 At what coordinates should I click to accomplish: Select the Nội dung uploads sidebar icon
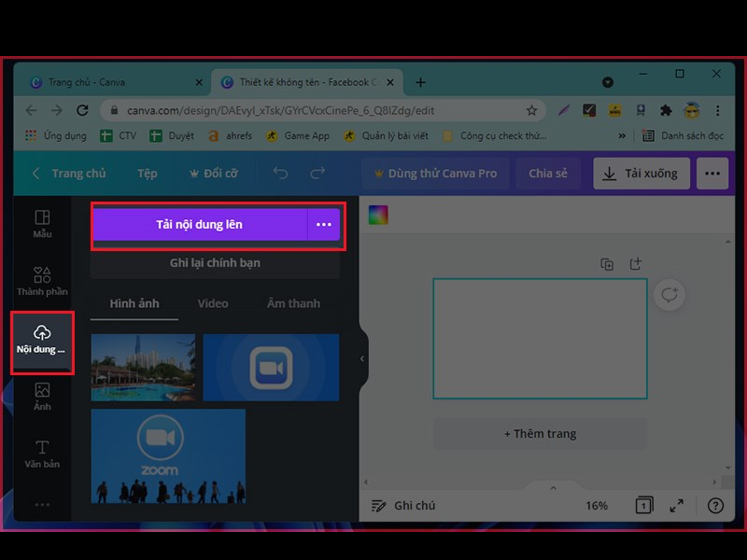(42, 340)
